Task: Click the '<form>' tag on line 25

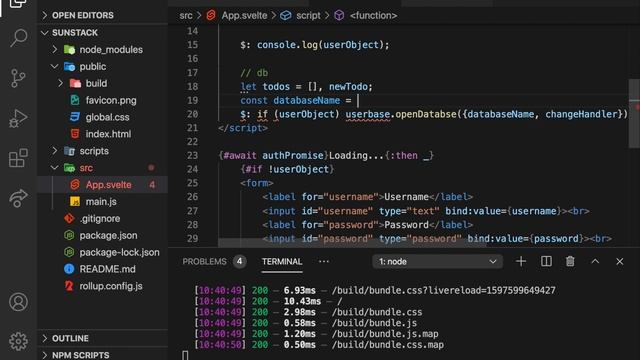Action: pyautogui.click(x=257, y=183)
